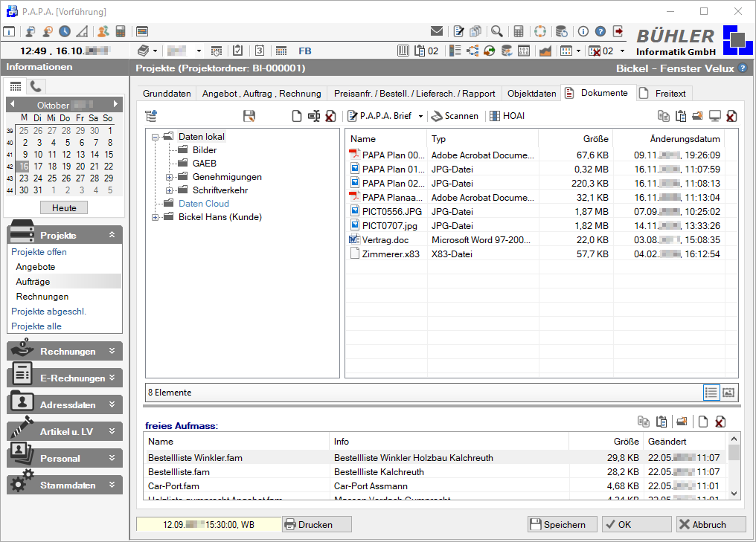Click the Abbruch button
Viewport: 756px width, 542px height.
(x=711, y=524)
